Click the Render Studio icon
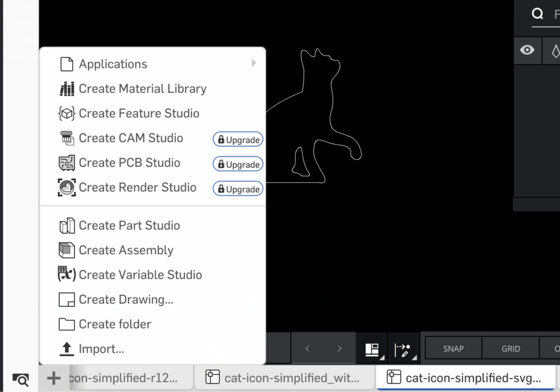560x392 pixels. click(x=66, y=188)
